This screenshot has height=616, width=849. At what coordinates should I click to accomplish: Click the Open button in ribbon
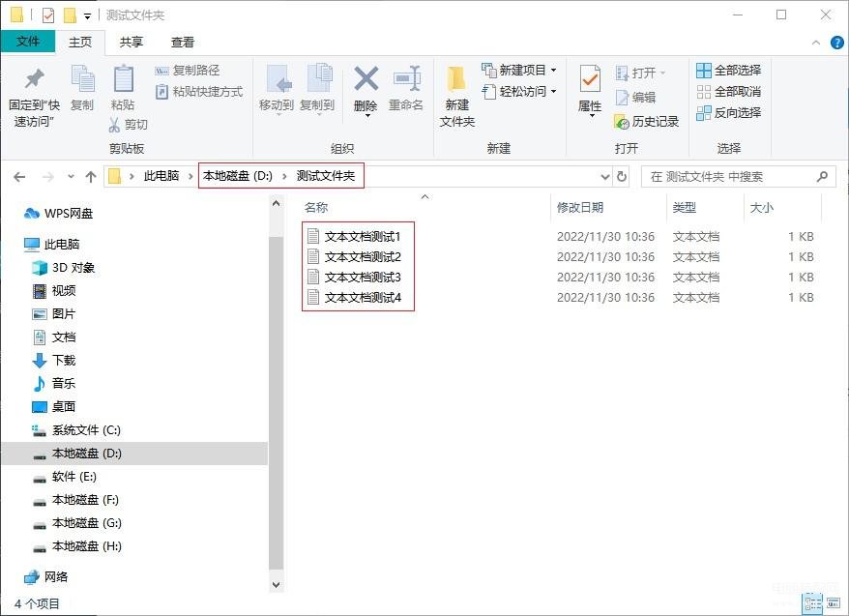pyautogui.click(x=640, y=73)
